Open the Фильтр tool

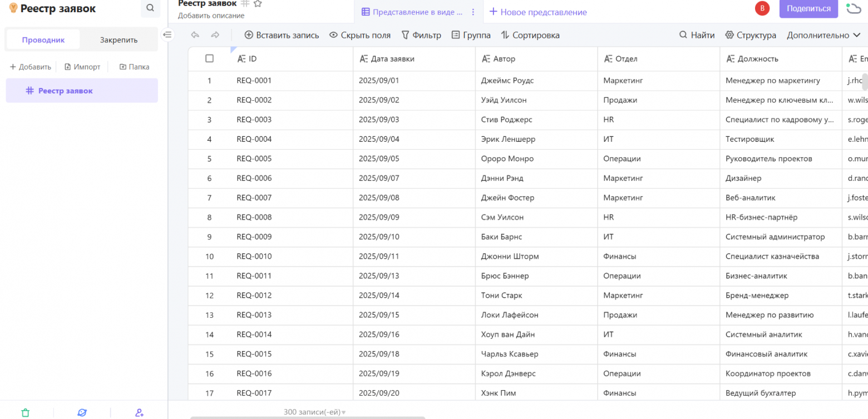pos(421,35)
